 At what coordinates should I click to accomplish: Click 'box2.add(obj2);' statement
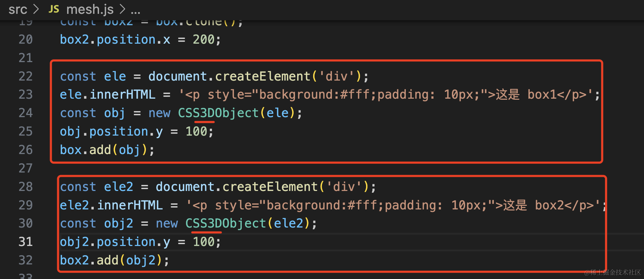(x=115, y=260)
